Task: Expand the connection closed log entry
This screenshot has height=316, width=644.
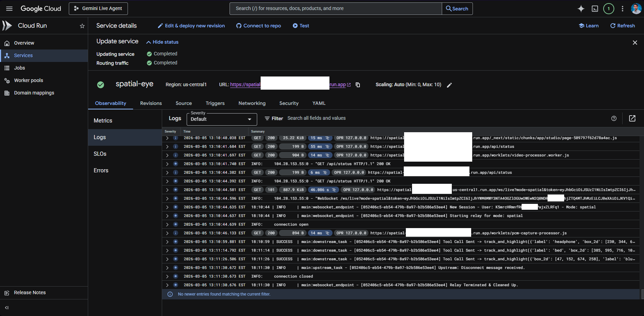Action: (x=167, y=277)
